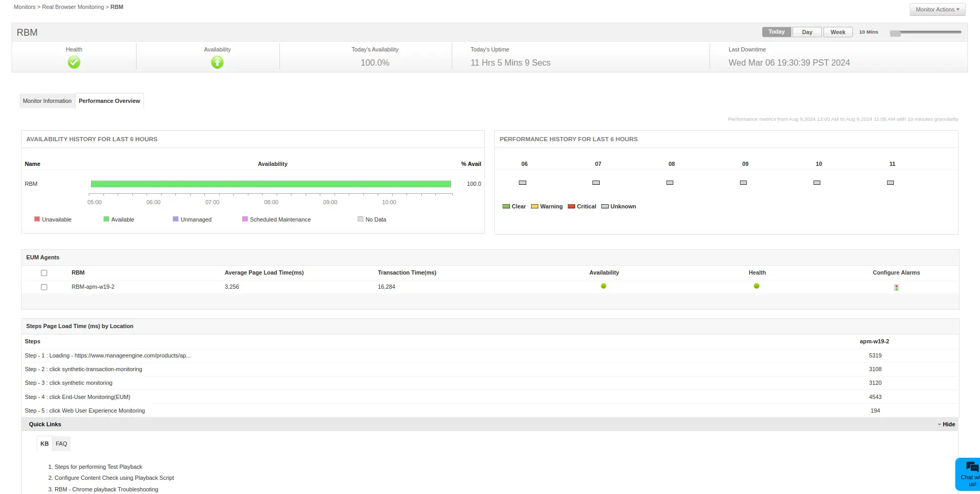980x494 pixels.
Task: Switch to the Monitor Information tab
Action: 47,101
